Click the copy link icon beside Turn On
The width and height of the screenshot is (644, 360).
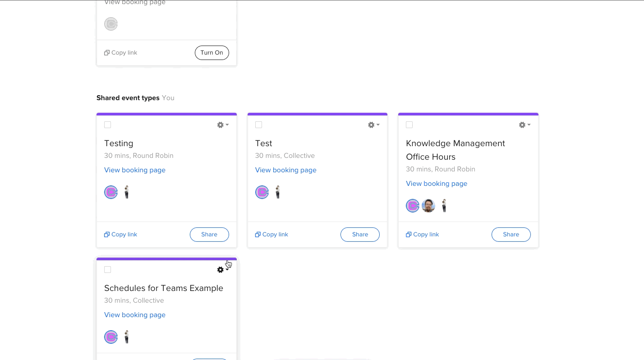pyautogui.click(x=107, y=53)
